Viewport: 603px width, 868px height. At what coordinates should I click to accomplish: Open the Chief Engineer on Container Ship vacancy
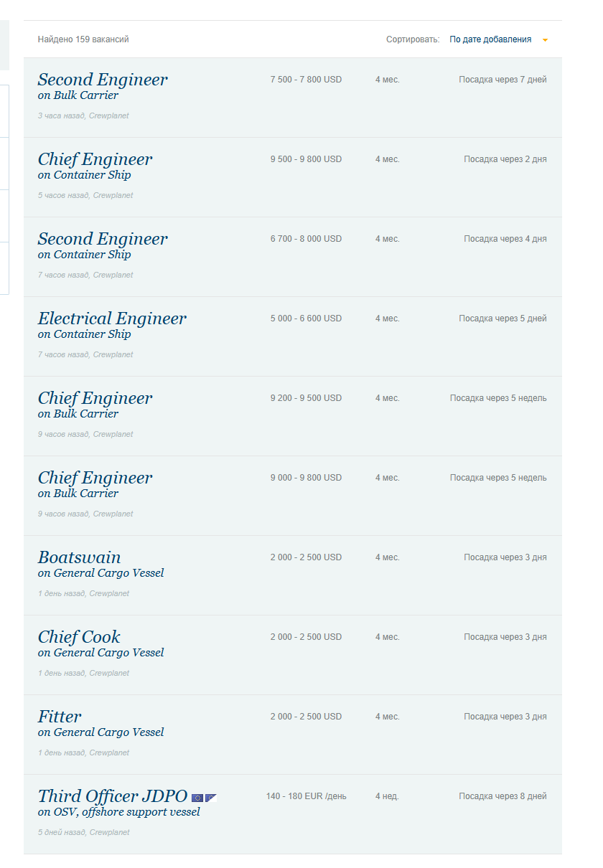tap(95, 159)
